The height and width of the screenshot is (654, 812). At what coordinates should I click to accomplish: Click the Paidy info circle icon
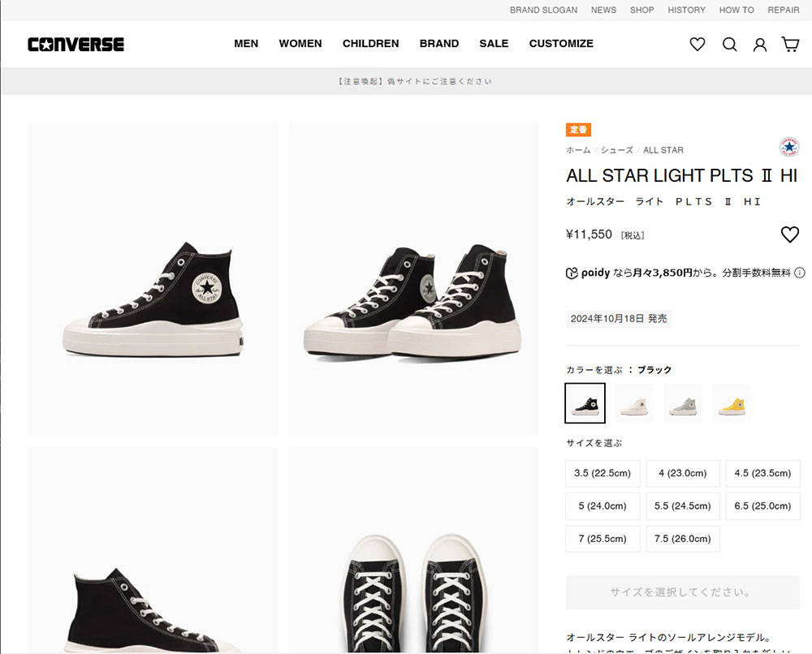800,273
